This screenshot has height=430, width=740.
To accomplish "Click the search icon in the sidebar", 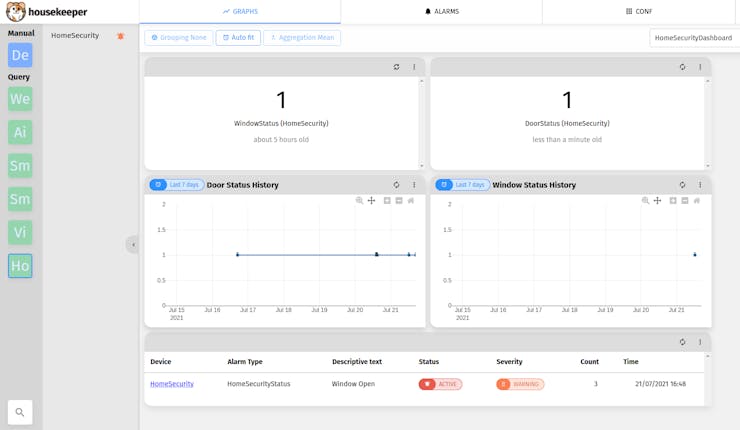I will 20,412.
